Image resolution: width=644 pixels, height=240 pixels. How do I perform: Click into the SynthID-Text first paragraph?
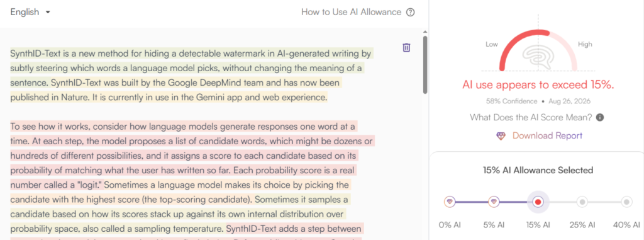[192, 76]
